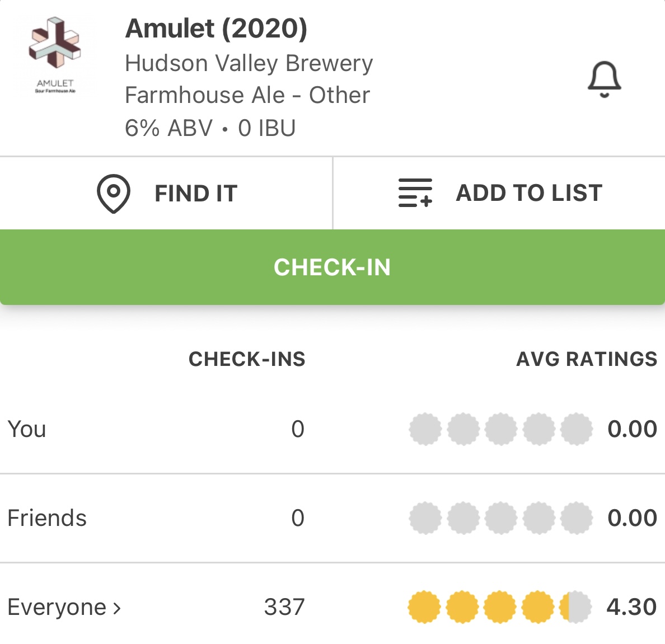Select the Everyone 337 check-ins count
Viewport: 665px width, 644px height.
(x=284, y=607)
